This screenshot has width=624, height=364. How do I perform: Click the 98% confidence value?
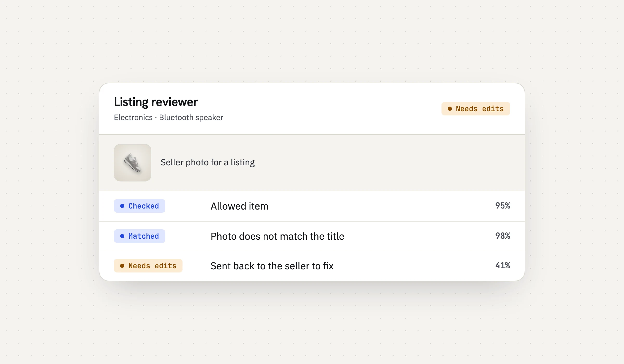coord(503,236)
